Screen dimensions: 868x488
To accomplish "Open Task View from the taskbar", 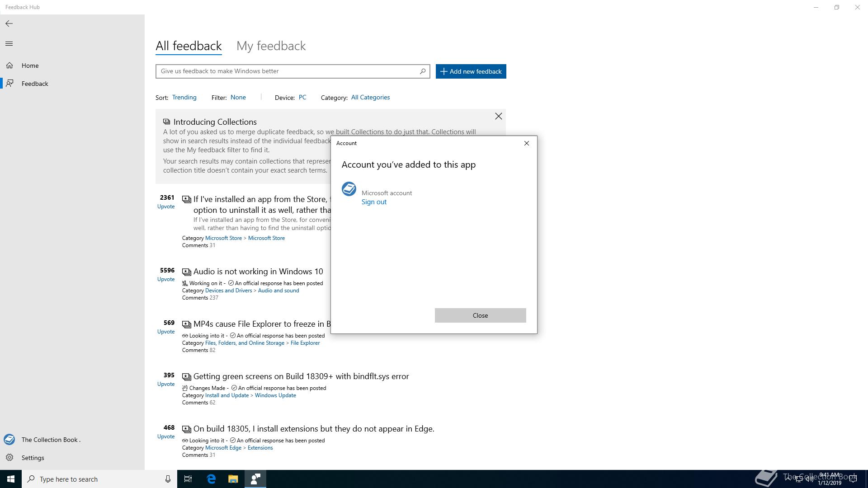I will tap(188, 479).
